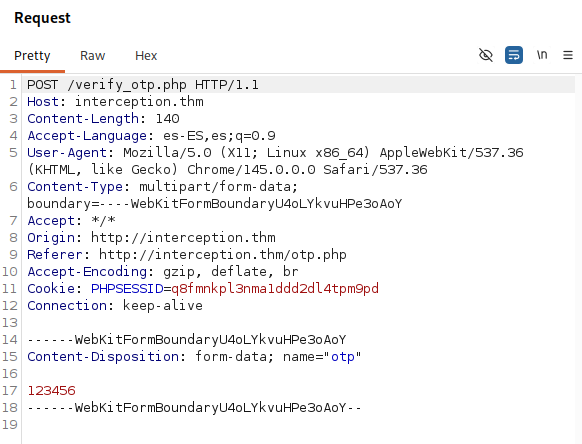Click the POST /verify_otp.php request line
The width and height of the screenshot is (582, 444).
(143, 85)
